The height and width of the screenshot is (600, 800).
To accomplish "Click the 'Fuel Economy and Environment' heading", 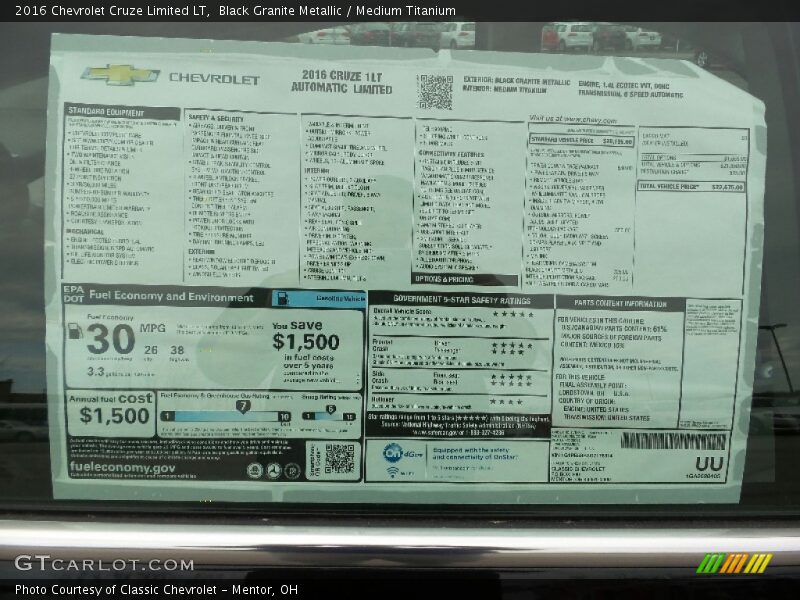I will point(171,296).
